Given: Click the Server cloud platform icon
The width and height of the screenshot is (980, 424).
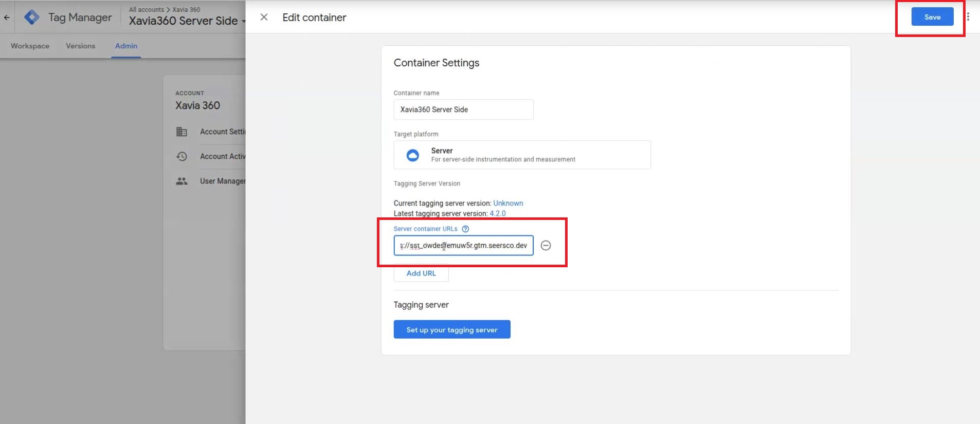Looking at the screenshot, I should 413,155.
